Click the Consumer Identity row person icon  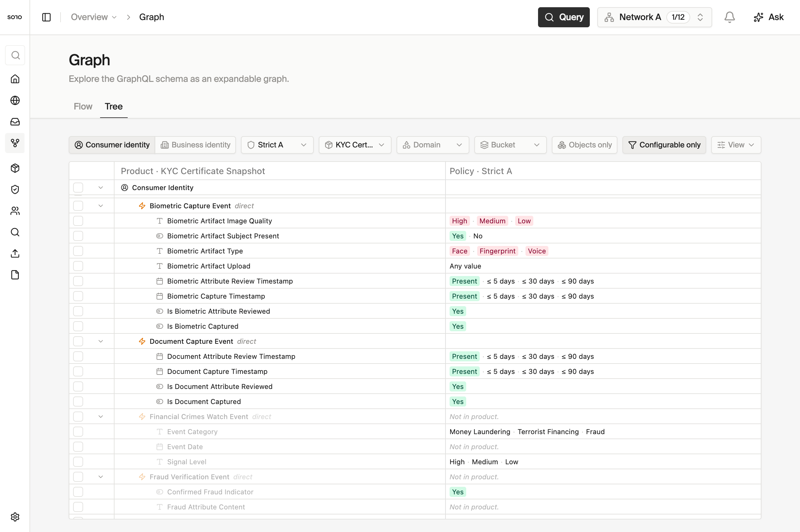tap(125, 188)
